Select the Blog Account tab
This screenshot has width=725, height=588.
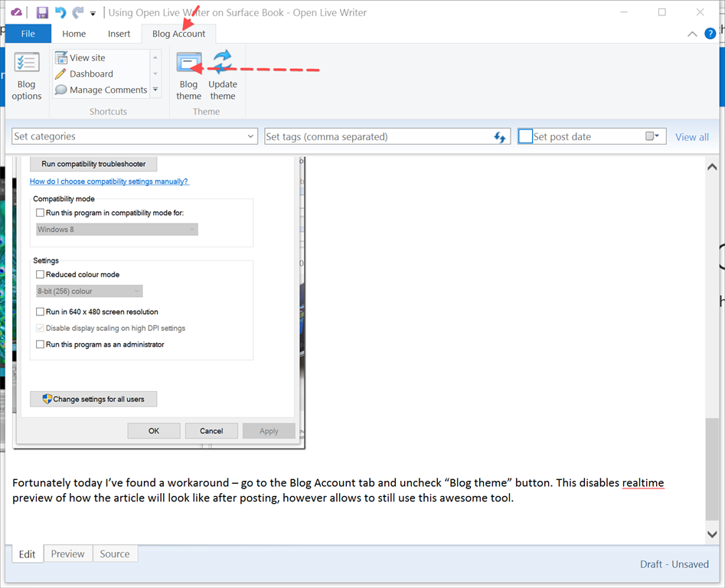(179, 34)
